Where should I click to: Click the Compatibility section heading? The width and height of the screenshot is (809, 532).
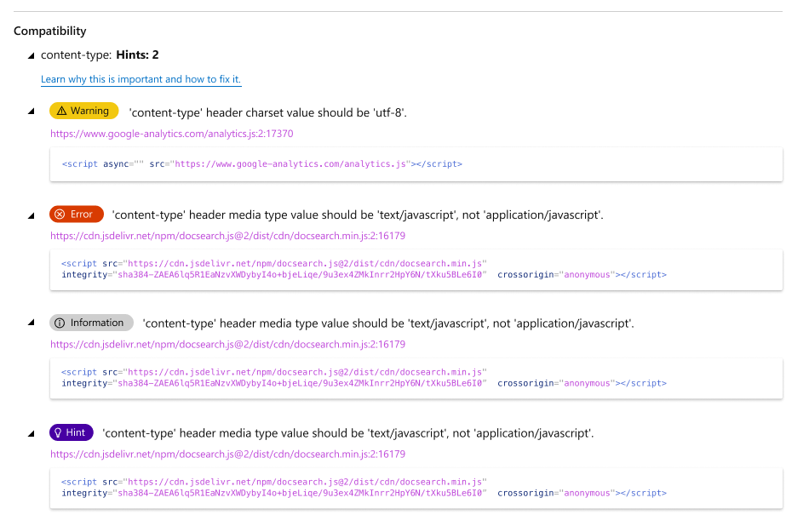tap(49, 31)
